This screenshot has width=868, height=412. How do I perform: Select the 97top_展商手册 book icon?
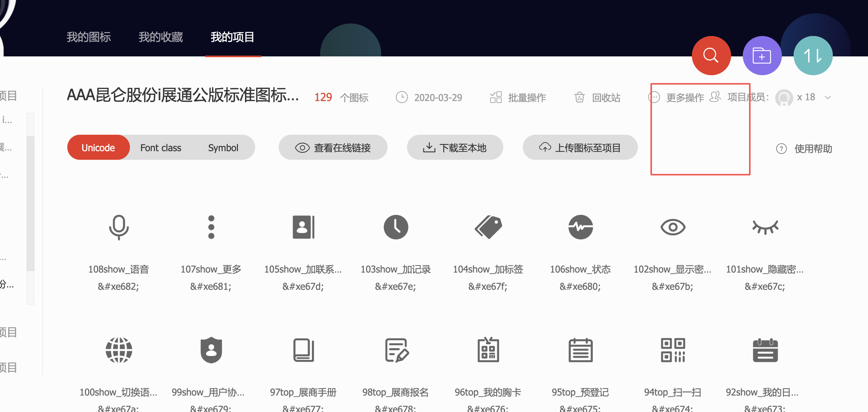click(304, 350)
